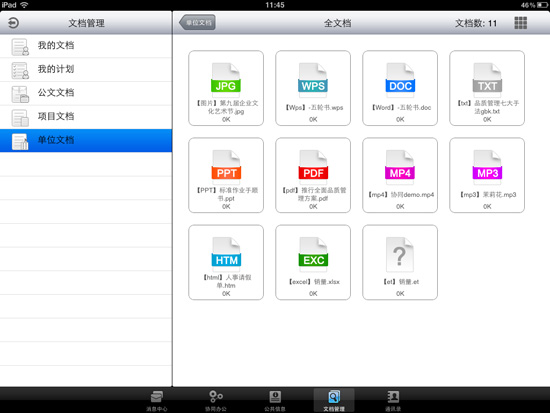Open the MP3 audio file
The height and width of the screenshot is (413, 550).
487,175
